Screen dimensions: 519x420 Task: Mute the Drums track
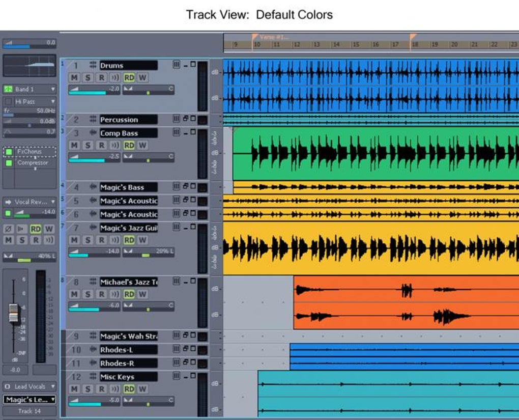click(74, 78)
